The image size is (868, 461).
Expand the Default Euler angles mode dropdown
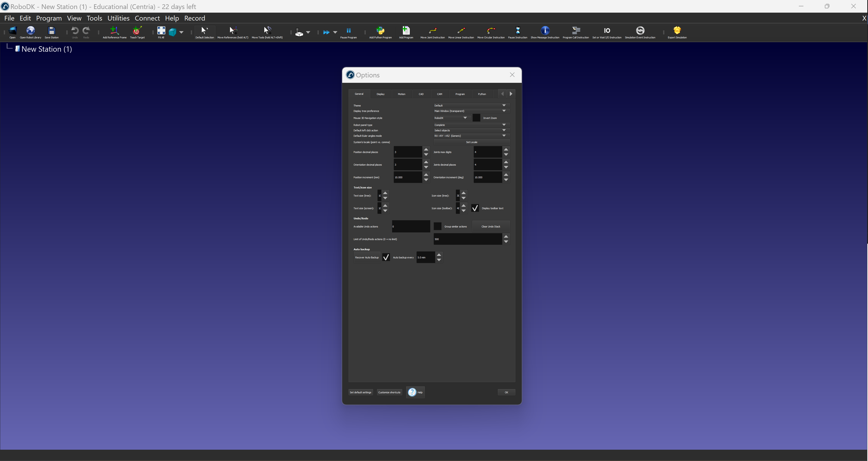tap(471, 136)
